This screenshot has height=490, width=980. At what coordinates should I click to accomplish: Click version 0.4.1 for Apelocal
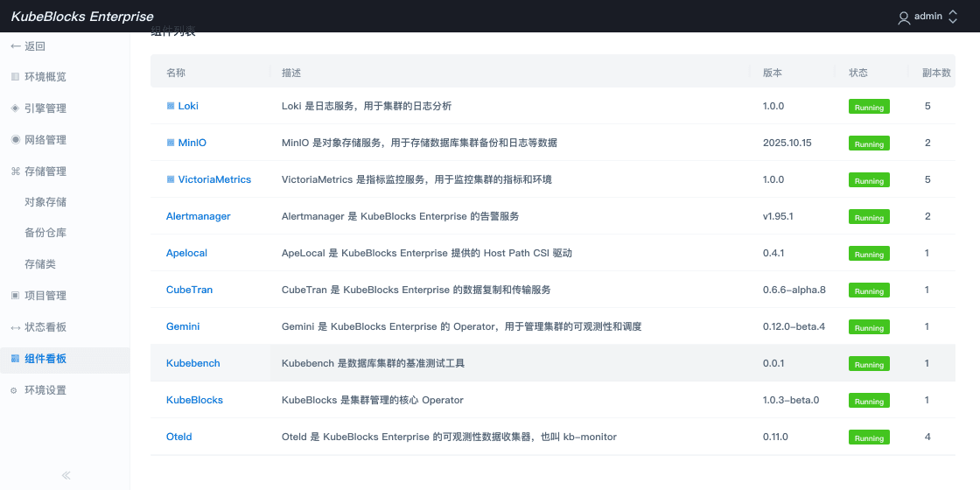pos(773,253)
